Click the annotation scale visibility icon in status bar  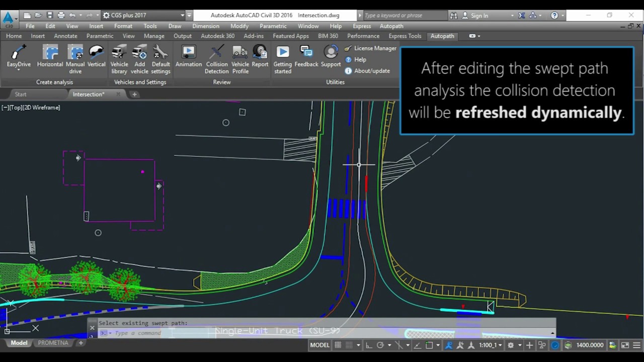click(459, 345)
